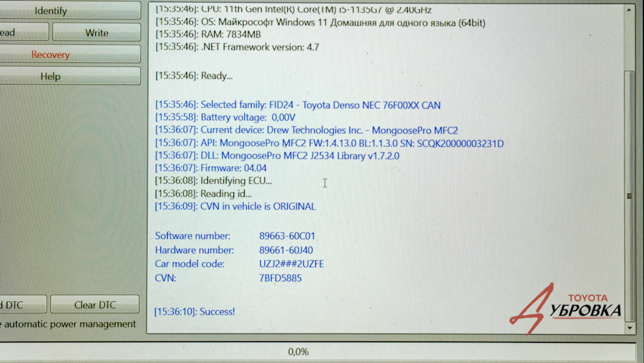Viewport: 644px width, 363px height.
Task: Click the API MongoosePro FW serial line
Action: pyautogui.click(x=329, y=144)
